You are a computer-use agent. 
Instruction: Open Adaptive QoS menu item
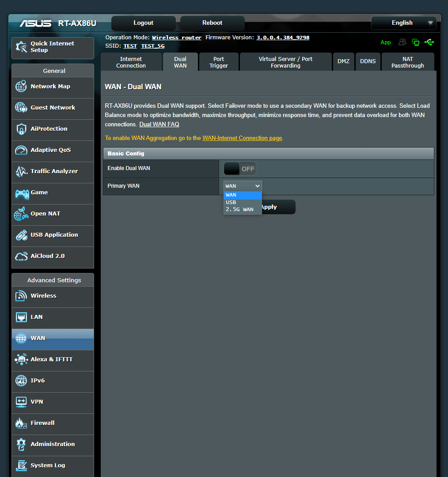click(x=53, y=151)
